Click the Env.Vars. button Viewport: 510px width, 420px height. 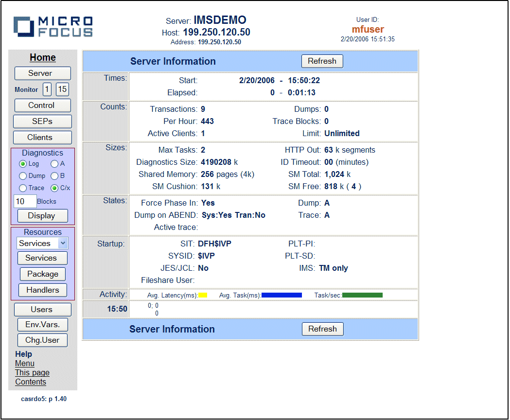[42, 324]
